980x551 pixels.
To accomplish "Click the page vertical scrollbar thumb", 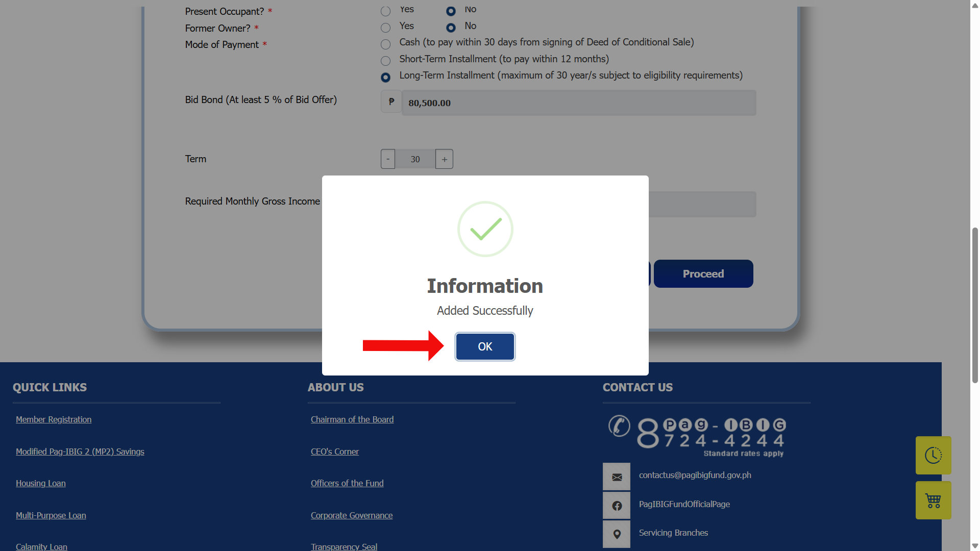I will pos(975,305).
